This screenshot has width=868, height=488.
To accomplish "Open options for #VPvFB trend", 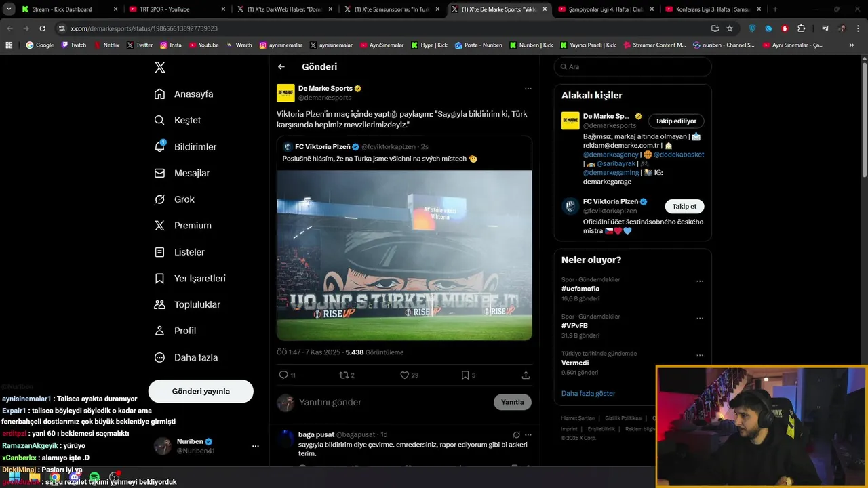I will (700, 318).
